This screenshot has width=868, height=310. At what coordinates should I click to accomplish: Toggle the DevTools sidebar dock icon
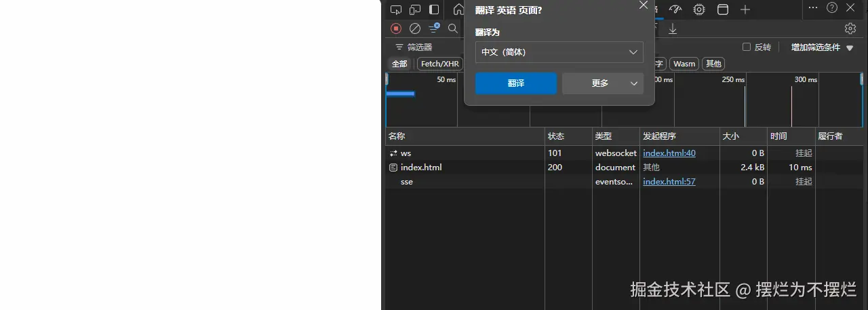[434, 9]
